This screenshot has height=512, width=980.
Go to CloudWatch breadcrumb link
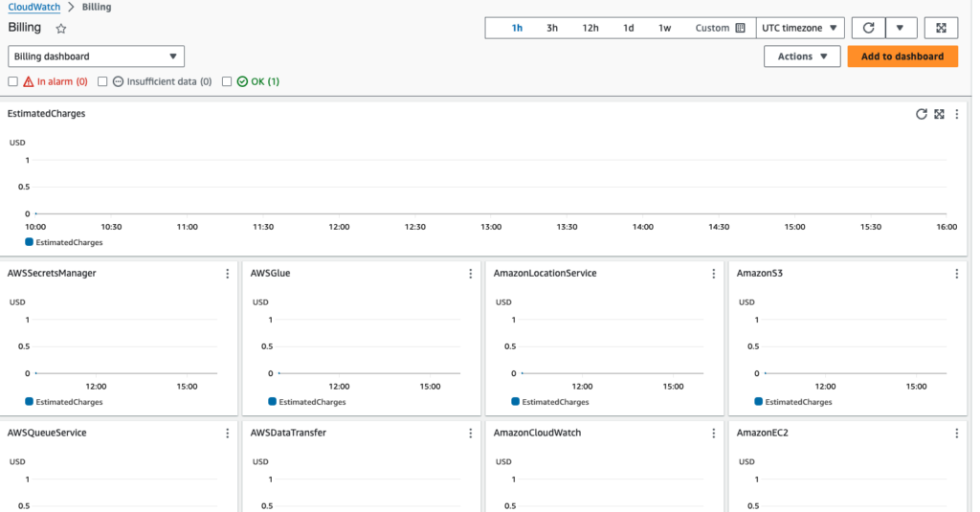(34, 7)
